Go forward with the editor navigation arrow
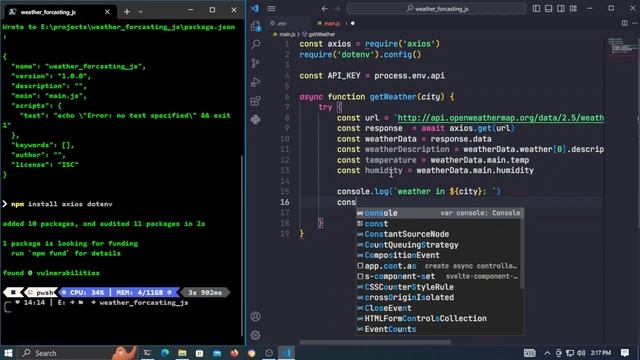Image resolution: width=640 pixels, height=360 pixels. 337,9
